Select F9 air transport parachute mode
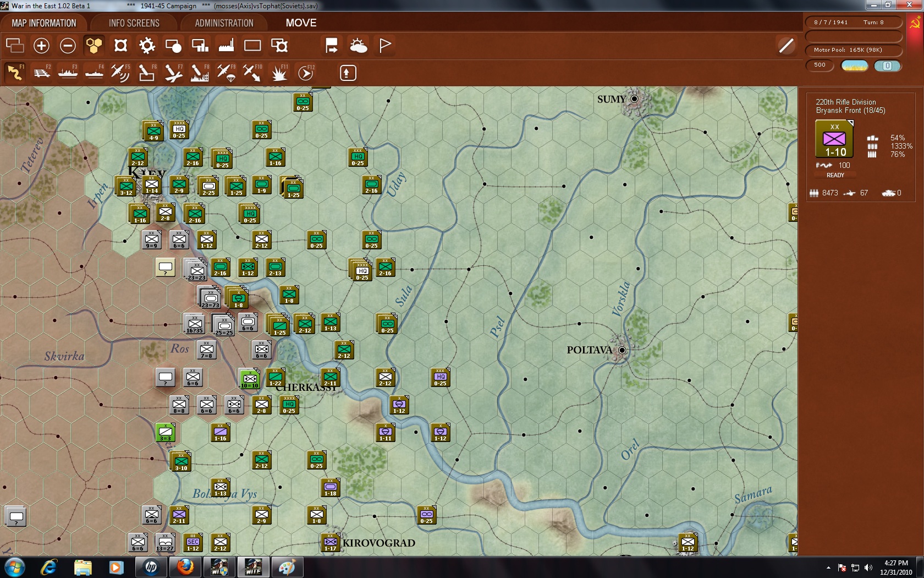This screenshot has width=924, height=578. pos(226,73)
